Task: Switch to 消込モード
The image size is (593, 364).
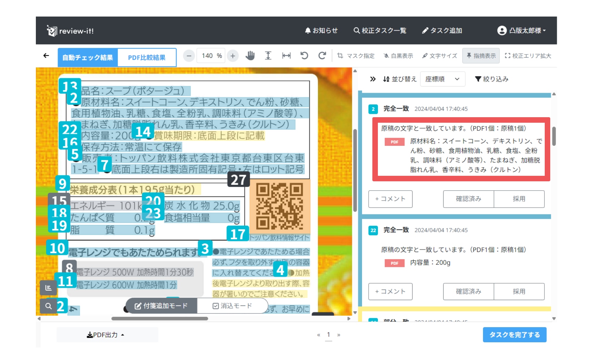Action: point(232,306)
